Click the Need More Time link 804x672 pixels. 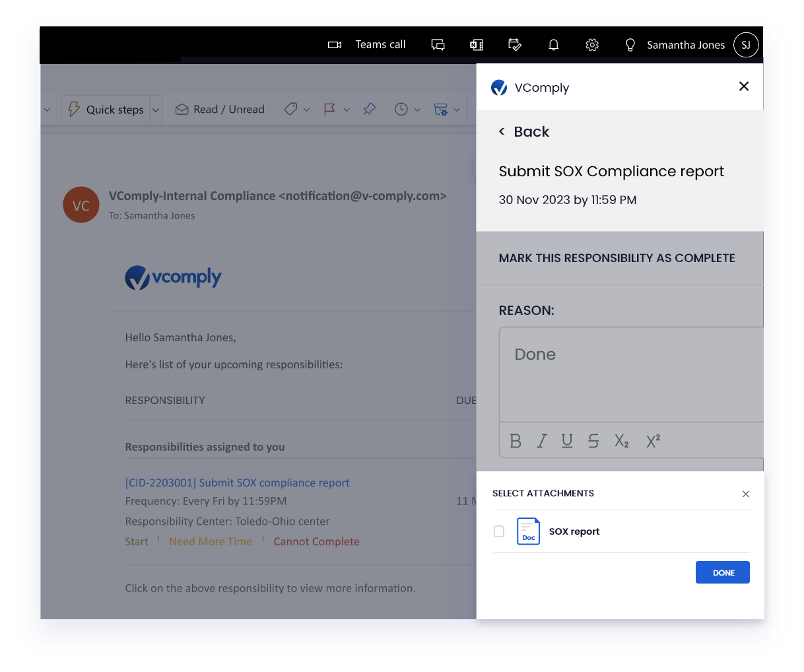click(211, 541)
